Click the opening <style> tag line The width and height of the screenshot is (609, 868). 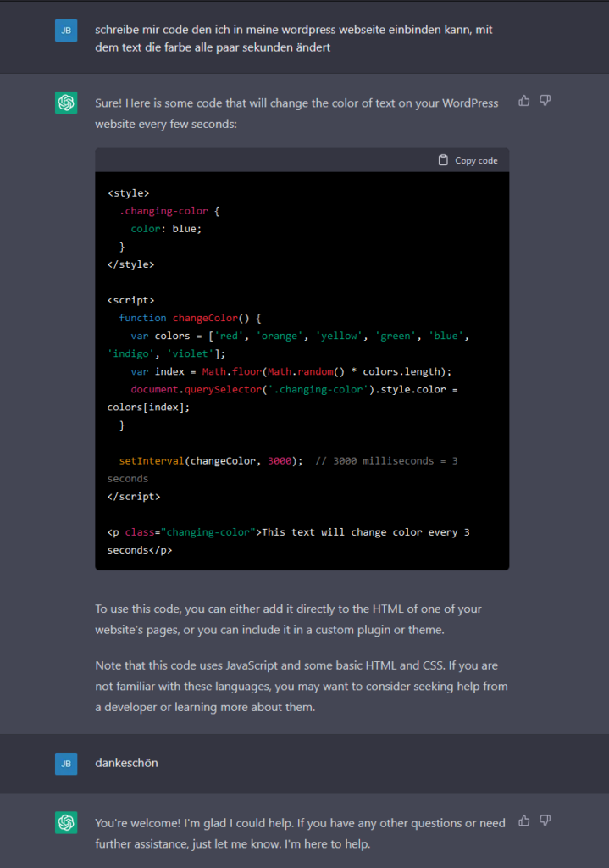[x=129, y=193]
